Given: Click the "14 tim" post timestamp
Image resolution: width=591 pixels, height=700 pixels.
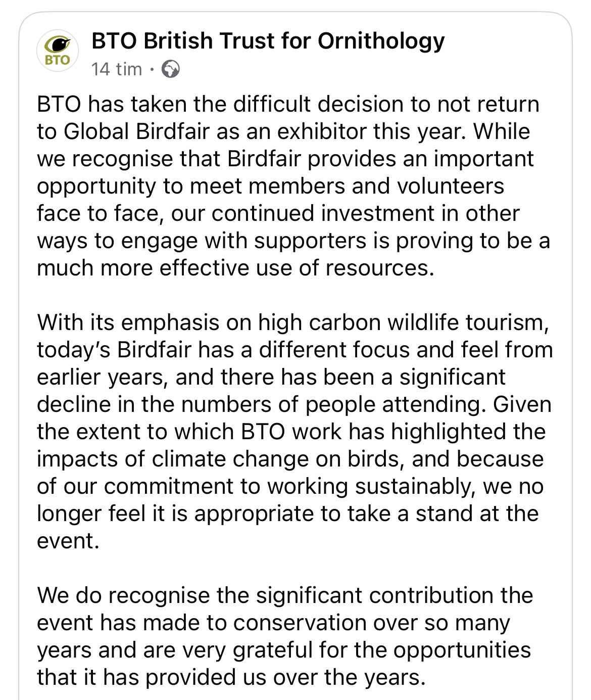Looking at the screenshot, I should [x=117, y=69].
